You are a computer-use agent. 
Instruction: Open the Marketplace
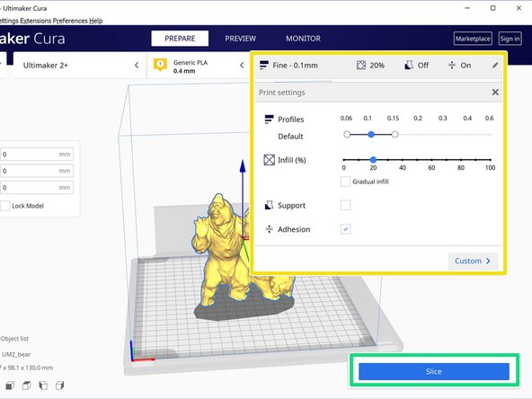click(473, 39)
